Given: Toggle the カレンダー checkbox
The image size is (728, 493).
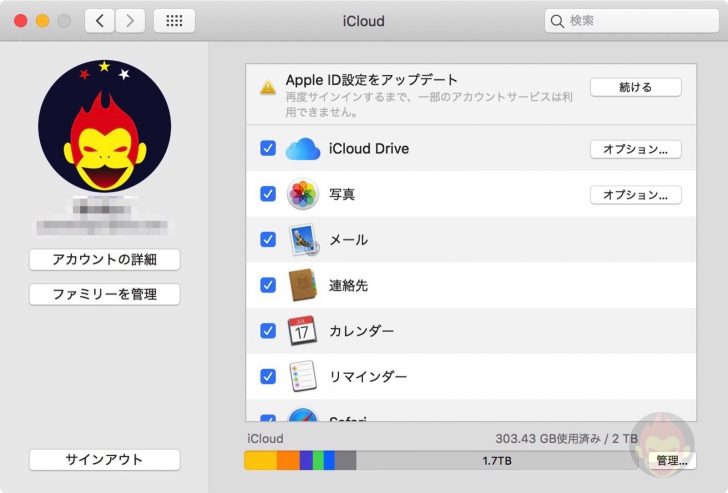Looking at the screenshot, I should point(268,331).
